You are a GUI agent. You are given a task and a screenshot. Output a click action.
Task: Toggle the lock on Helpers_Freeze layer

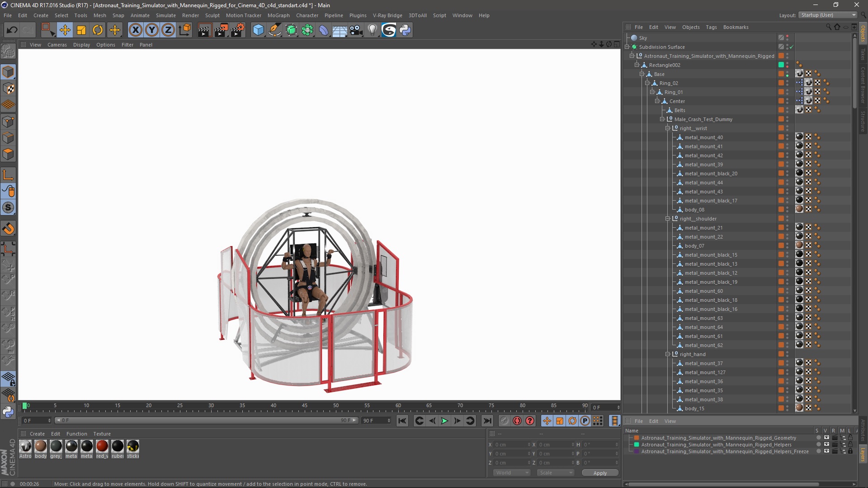point(850,451)
